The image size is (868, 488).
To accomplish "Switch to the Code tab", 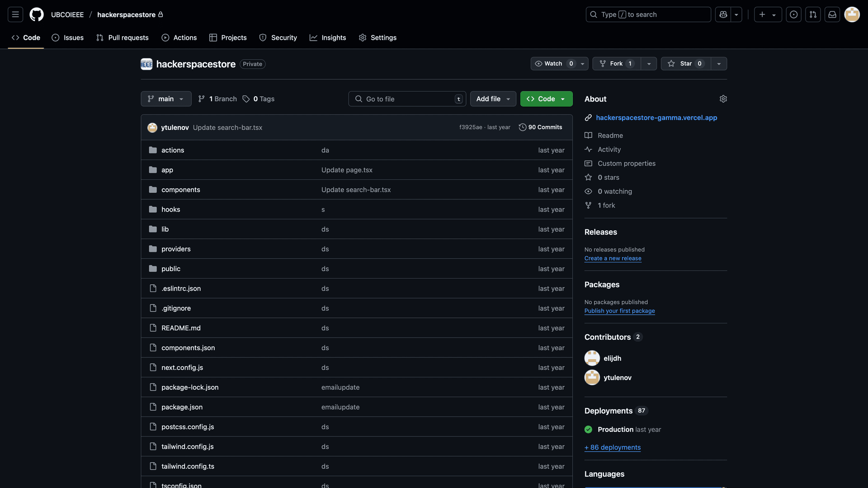I will pos(26,38).
